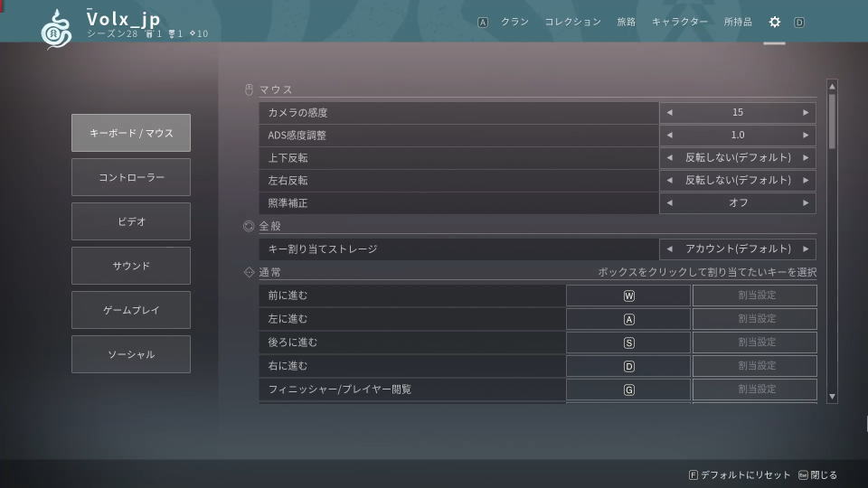The image size is (868, 488).
Task: Decrease ADS感度調整 with left arrow
Action: [670, 135]
